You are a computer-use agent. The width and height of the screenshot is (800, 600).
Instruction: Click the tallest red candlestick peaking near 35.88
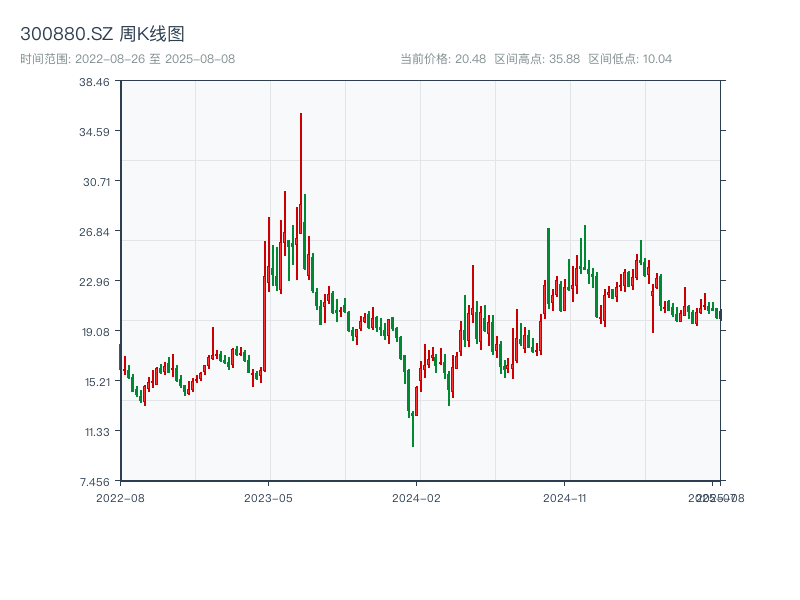click(301, 173)
